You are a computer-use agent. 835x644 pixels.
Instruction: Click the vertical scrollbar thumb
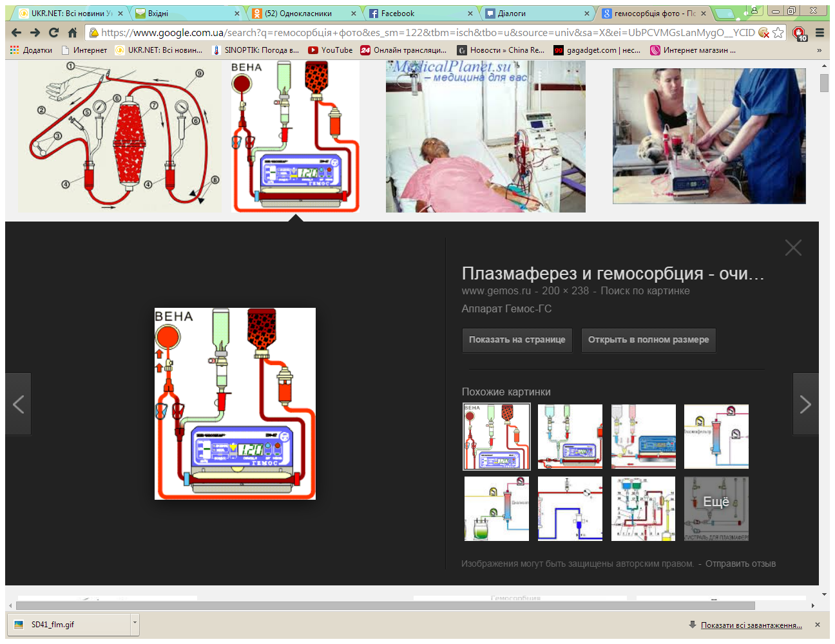click(x=825, y=83)
